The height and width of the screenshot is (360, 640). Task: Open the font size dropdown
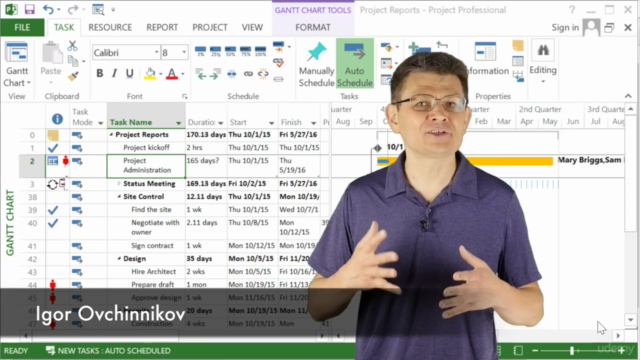[x=184, y=52]
